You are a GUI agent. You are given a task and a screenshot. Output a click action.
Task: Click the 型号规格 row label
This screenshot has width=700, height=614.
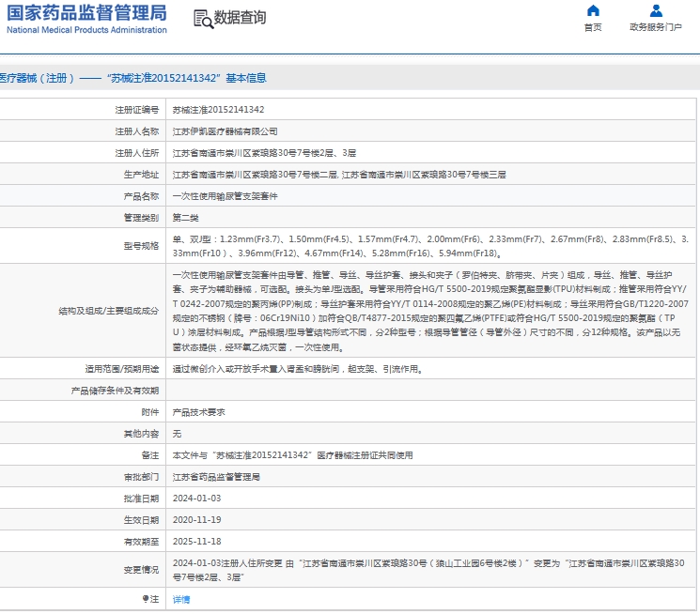141,246
